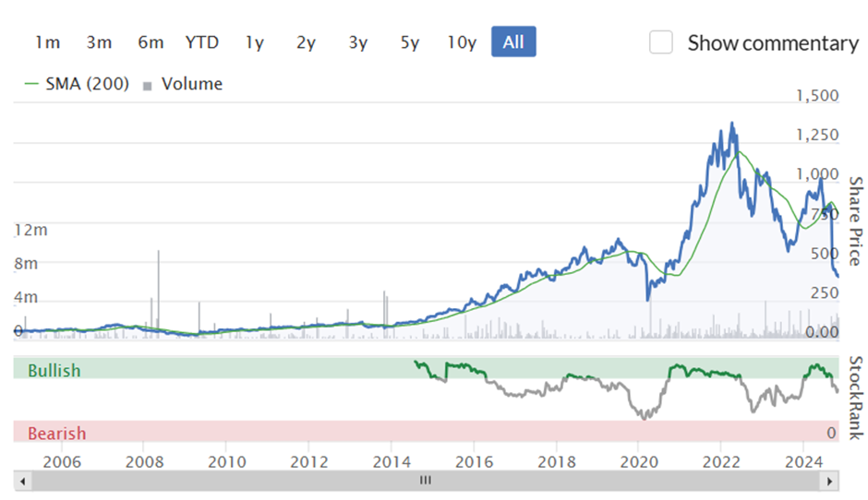Screen dimensions: 868x500
Task: Toggle the SMA (200) legend series
Action: click(x=77, y=84)
